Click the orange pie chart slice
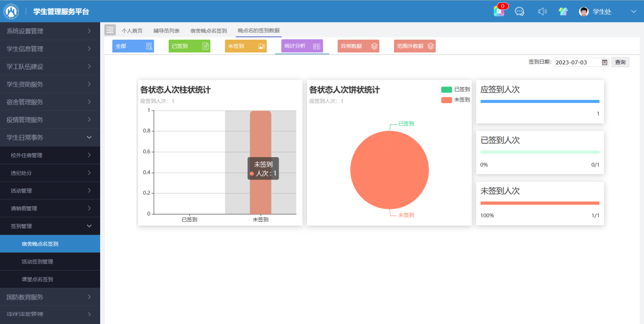Image resolution: width=644 pixels, height=324 pixels. [389, 170]
